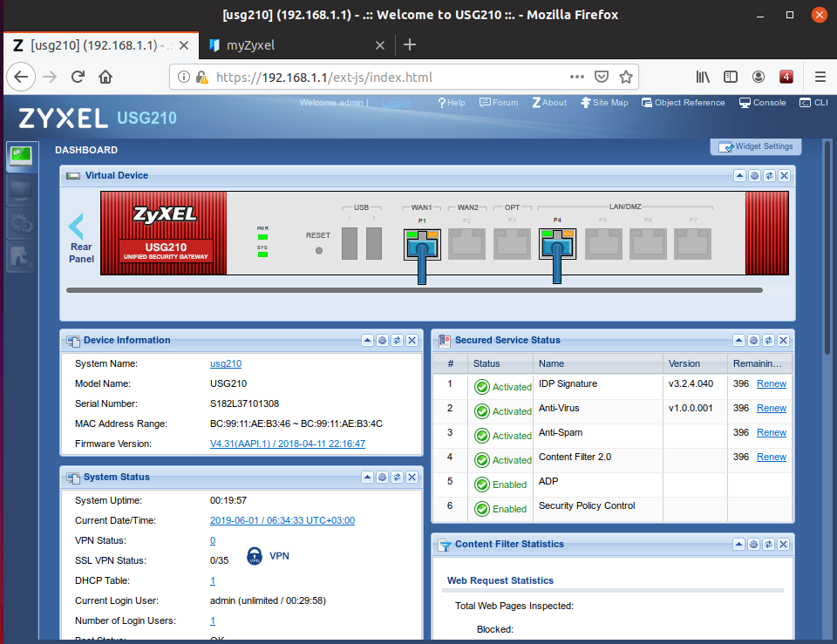This screenshot has height=644, width=837.
Task: Switch to the myZyxel browser tab
Action: click(x=296, y=45)
